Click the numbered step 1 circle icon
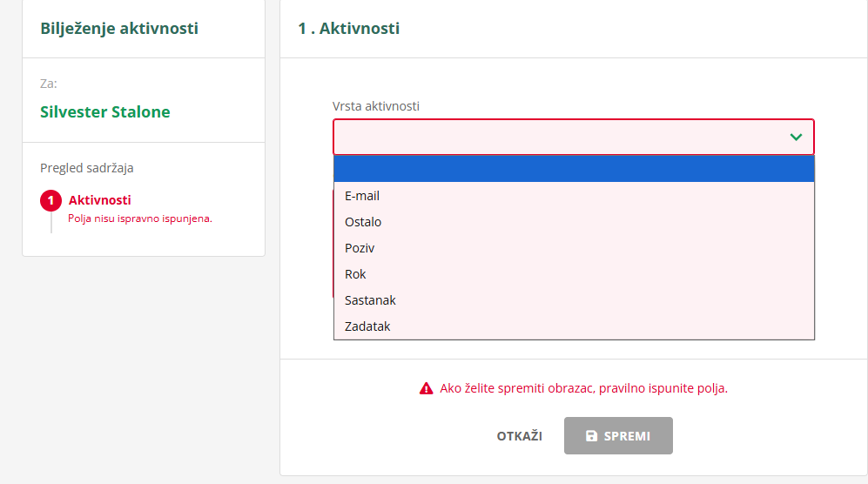The image size is (868, 484). pos(50,201)
